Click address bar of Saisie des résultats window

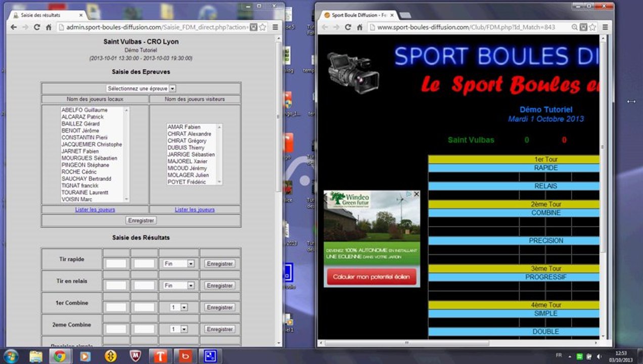pos(157,27)
